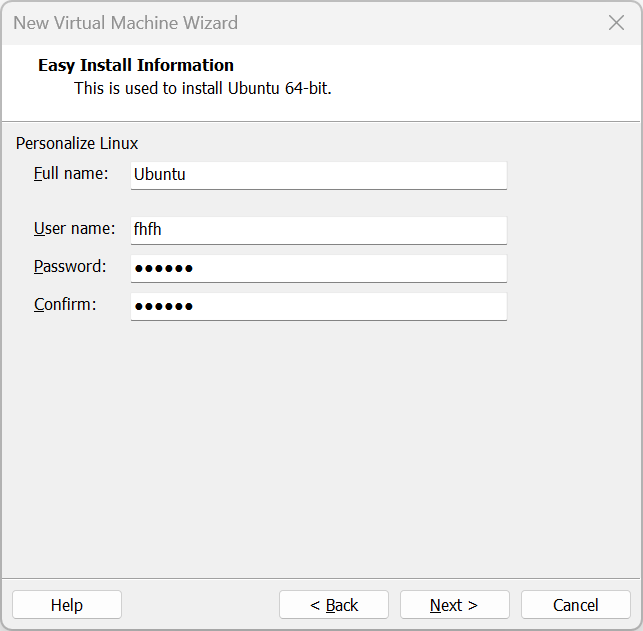The image size is (643, 631).
Task: Click the 'New Virtual Machine Wizard' title bar text
Action: point(125,22)
